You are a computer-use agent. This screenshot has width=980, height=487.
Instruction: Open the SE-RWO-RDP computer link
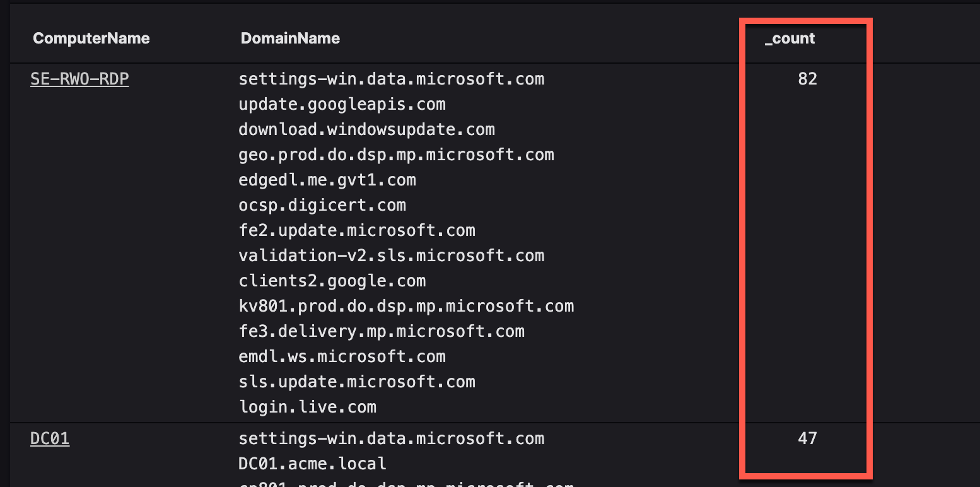pyautogui.click(x=79, y=79)
